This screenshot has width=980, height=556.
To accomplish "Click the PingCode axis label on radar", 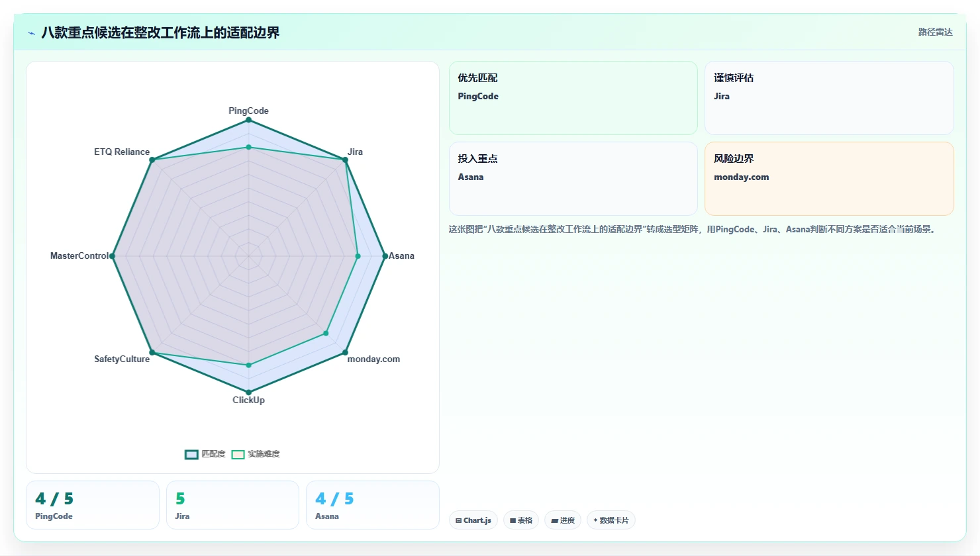I will click(x=248, y=111).
